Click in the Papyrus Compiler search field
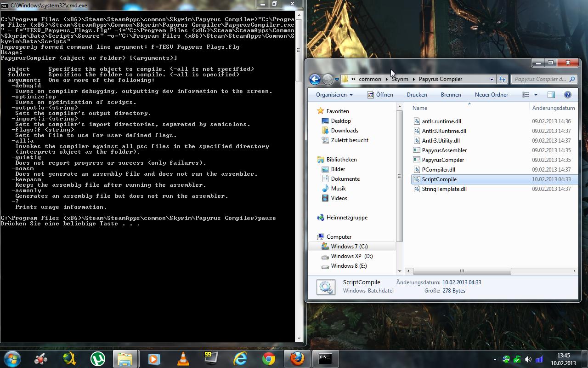588x368 pixels. pos(540,79)
